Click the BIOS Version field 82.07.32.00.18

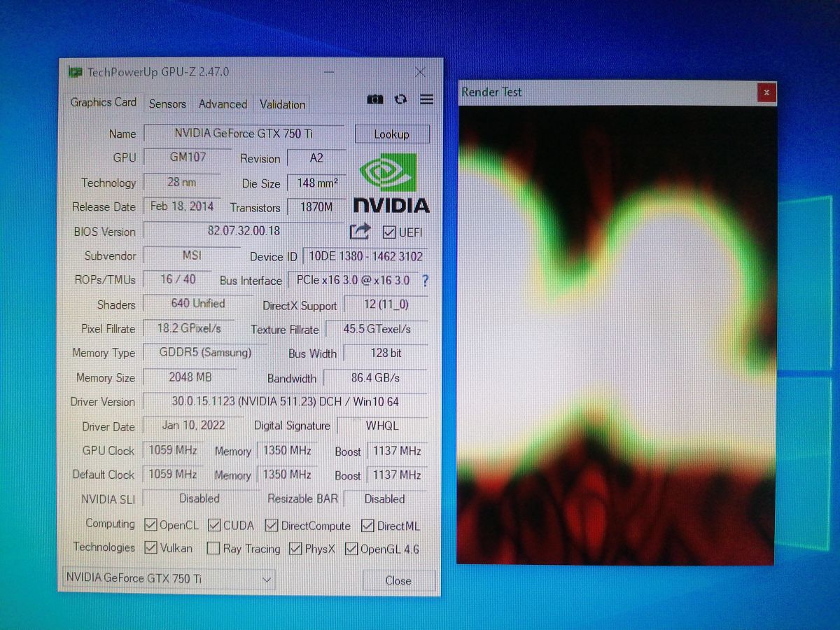(244, 230)
